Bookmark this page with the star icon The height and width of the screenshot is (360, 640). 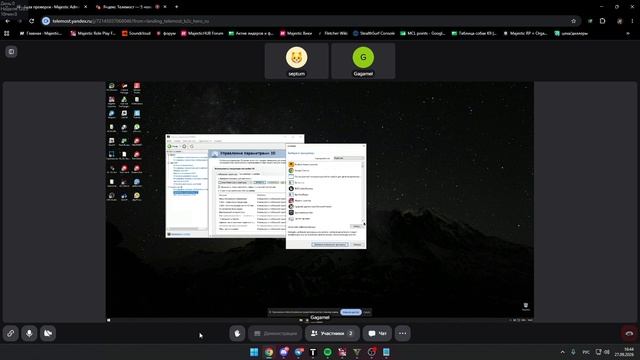click(573, 21)
